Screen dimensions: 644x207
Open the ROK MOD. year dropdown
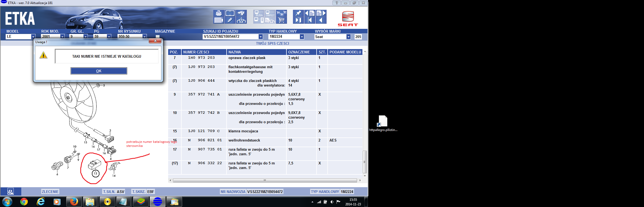click(x=62, y=36)
